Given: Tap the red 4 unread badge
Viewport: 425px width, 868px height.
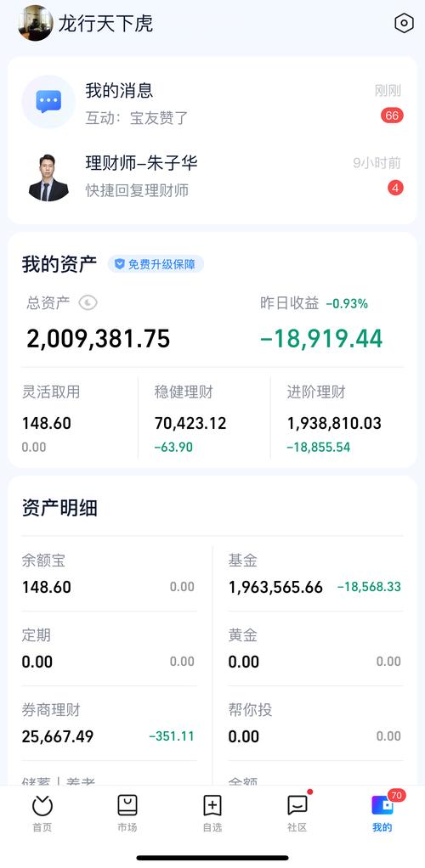Looking at the screenshot, I should click(x=395, y=189).
